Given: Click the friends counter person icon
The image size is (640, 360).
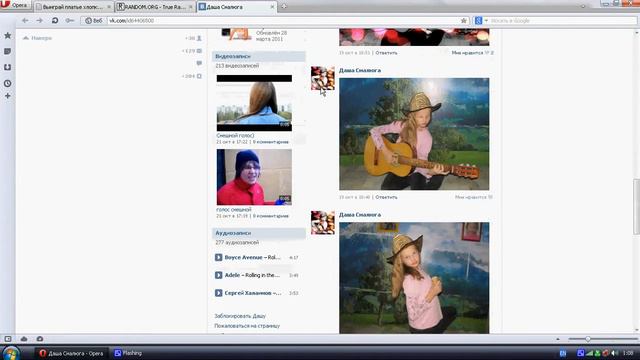Looking at the screenshot, I should coord(199,38).
